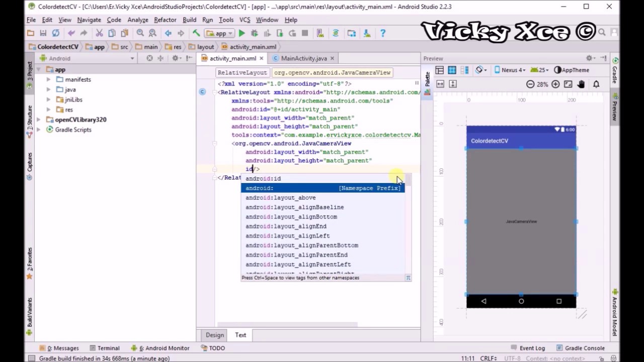The width and height of the screenshot is (644, 362).
Task: Open the screen orientation dropdown
Action: pos(481,70)
